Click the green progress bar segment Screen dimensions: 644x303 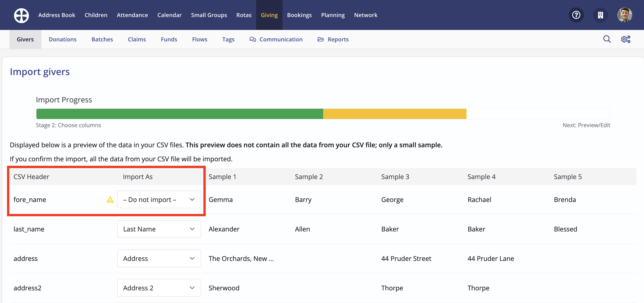180,114
